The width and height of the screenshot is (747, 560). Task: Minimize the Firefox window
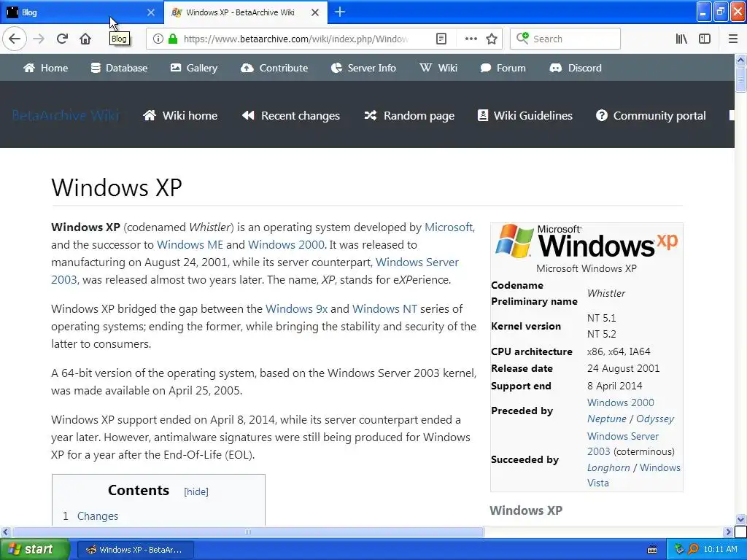point(704,12)
